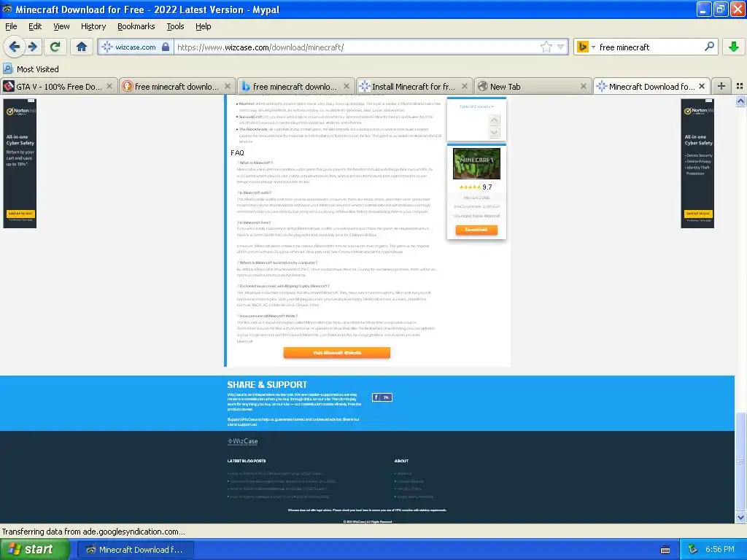Open the Tools menu
The image size is (747, 560).
coord(175,26)
